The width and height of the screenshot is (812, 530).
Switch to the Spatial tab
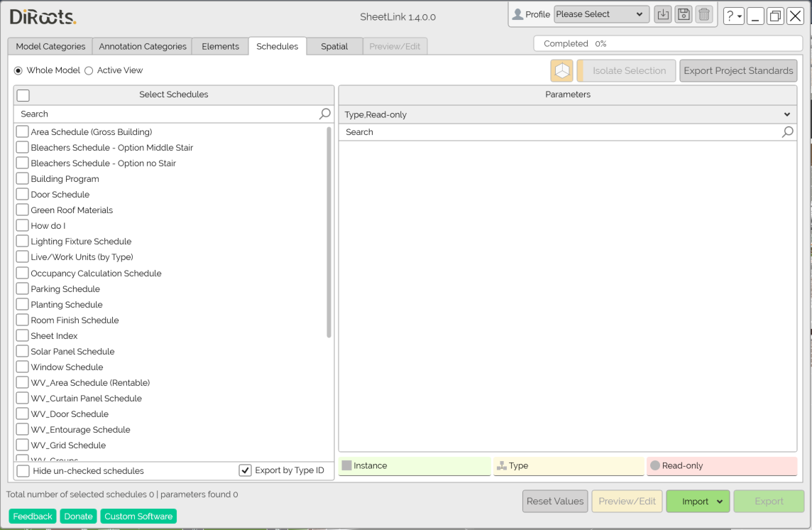coord(334,46)
